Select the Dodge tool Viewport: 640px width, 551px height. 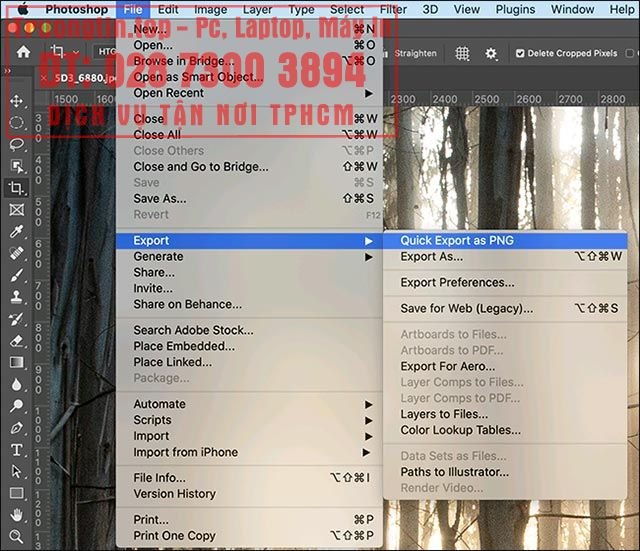tap(16, 406)
